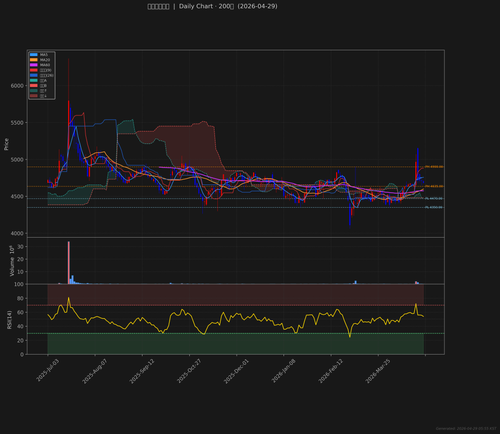Image resolution: width=500 pixels, height=434 pixels.
Task: Click the 'Price' y-axis label
Action: coord(6,144)
